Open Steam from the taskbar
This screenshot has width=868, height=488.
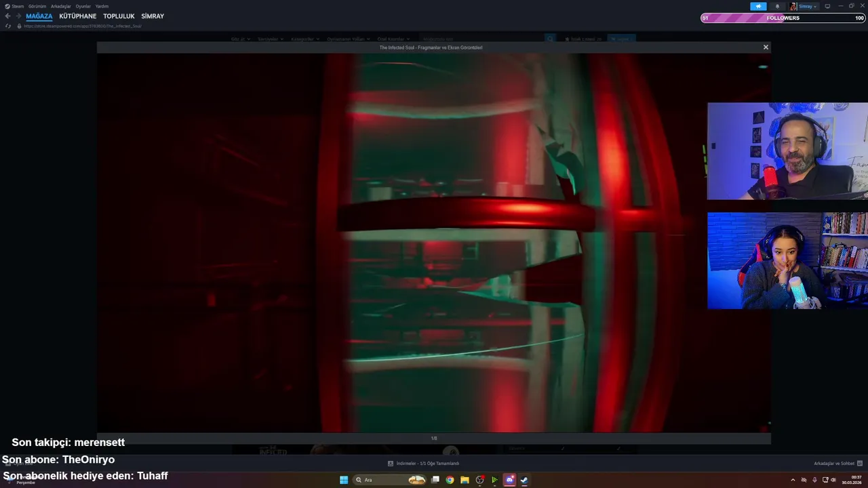[524, 480]
